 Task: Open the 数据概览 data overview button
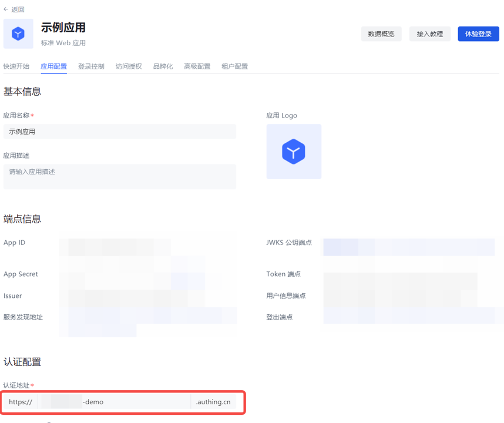click(x=381, y=34)
